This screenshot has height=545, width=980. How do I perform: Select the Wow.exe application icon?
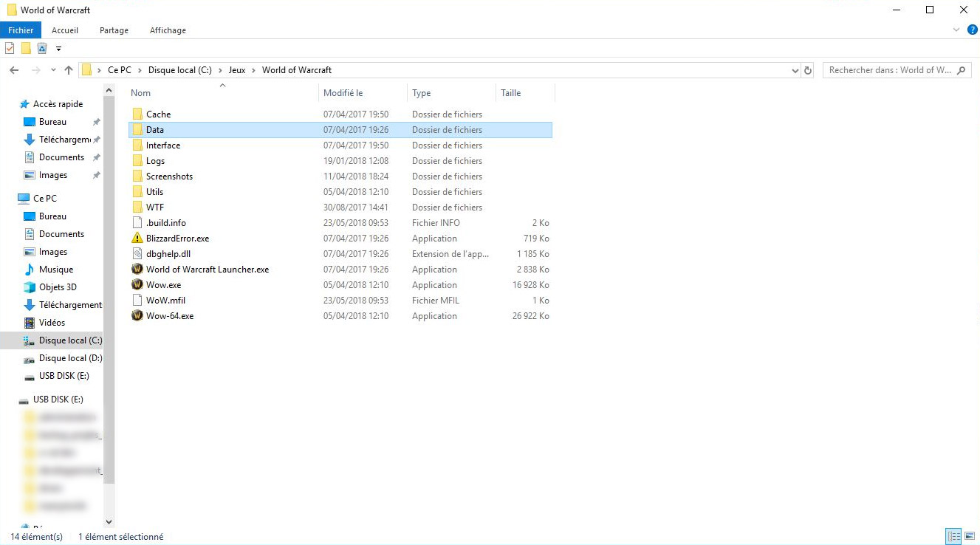137,285
